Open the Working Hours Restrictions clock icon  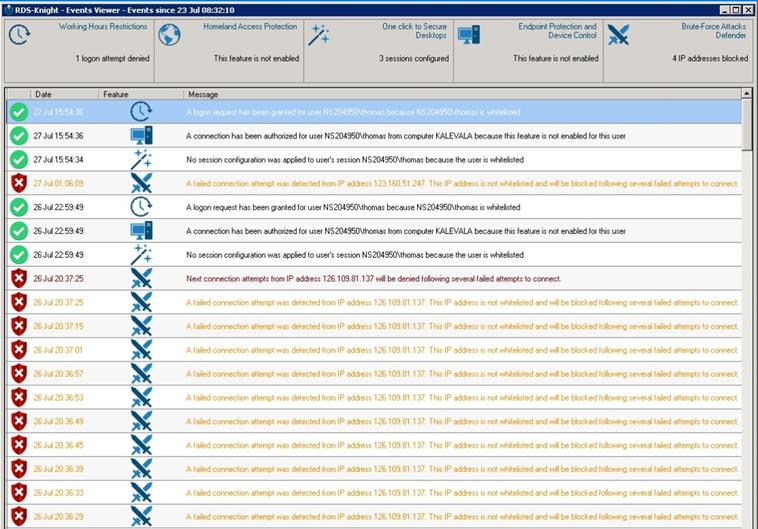pos(19,35)
